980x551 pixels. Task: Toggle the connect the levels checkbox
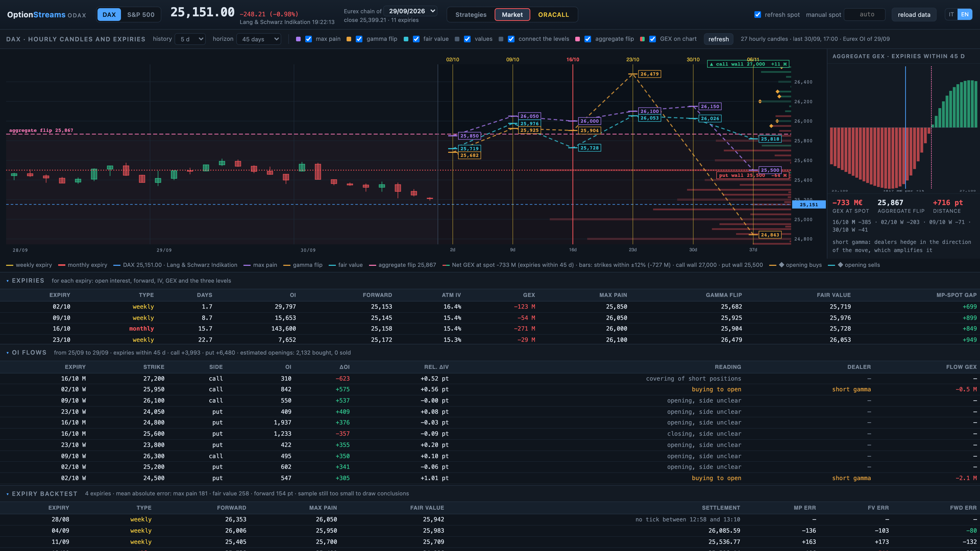click(511, 39)
